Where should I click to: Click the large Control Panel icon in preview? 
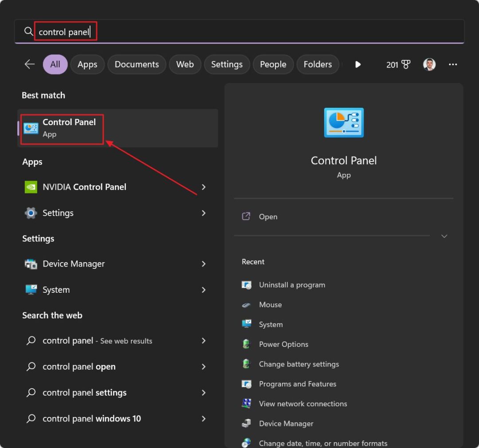[x=344, y=122]
